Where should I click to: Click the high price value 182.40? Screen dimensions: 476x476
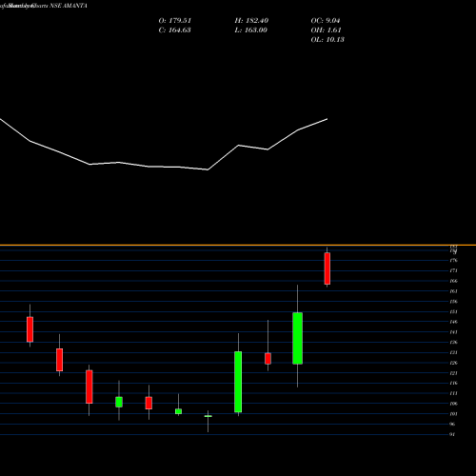point(257,21)
